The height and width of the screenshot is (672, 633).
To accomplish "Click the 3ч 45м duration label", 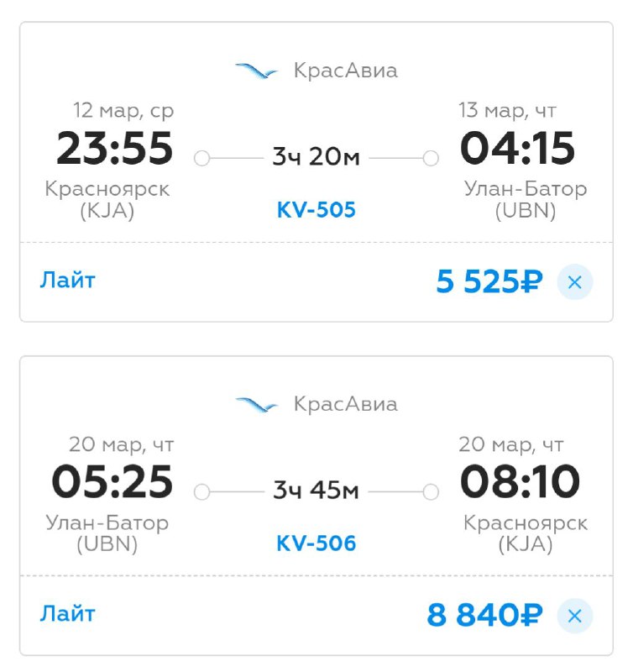I will [x=316, y=491].
